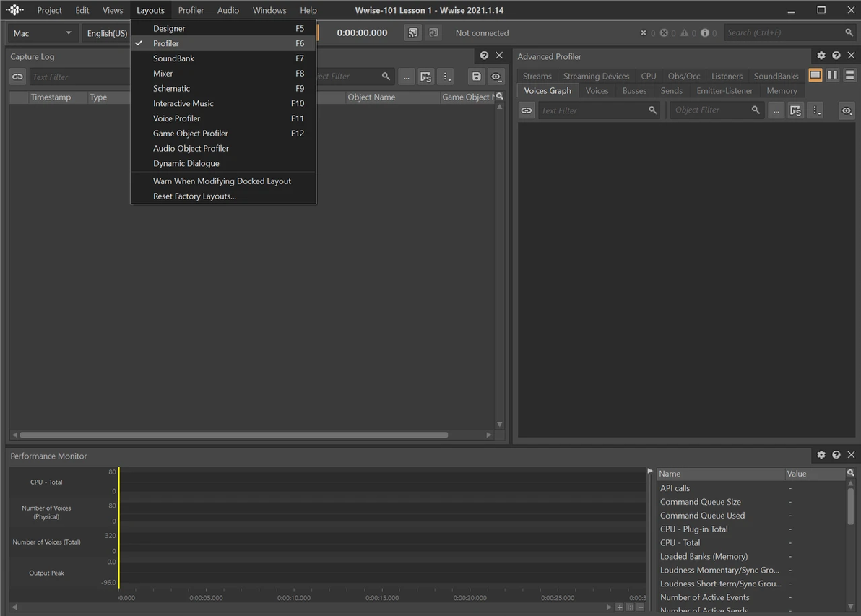Screen dimensions: 861x616
Task: Click Capture Log horizontal scrollbar
Action: [234, 435]
